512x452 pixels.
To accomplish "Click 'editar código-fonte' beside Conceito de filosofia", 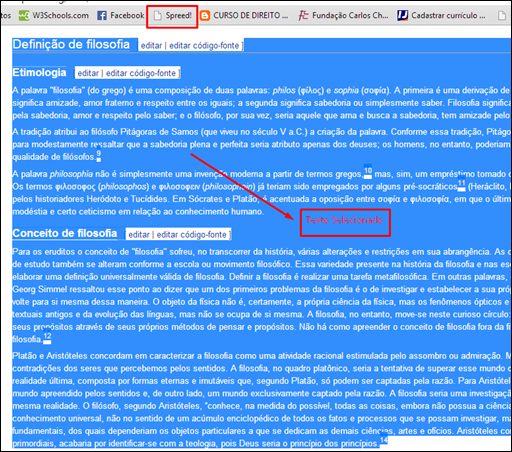I will pos(192,235).
